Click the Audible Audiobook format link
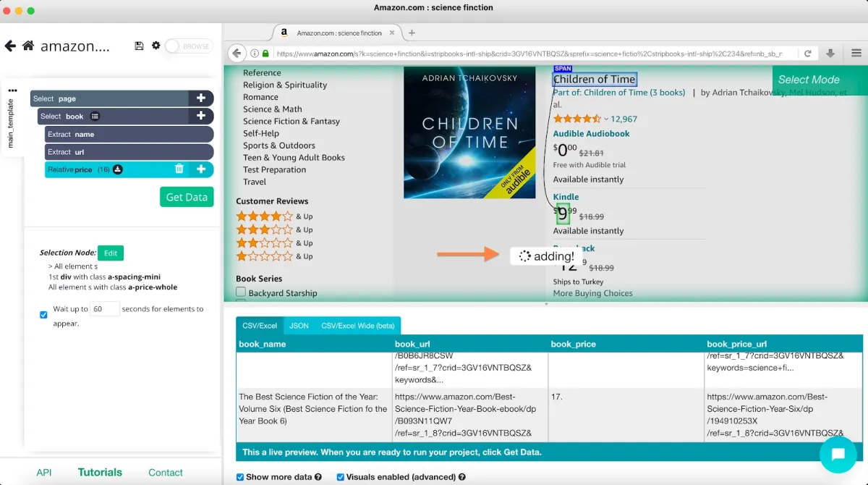Screen dimensions: 868x485 tap(592, 134)
